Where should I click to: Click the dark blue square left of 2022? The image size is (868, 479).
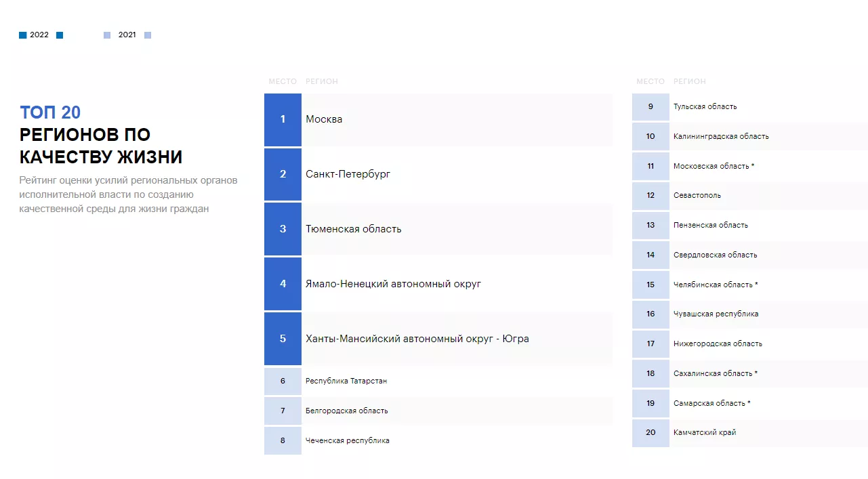[22, 35]
